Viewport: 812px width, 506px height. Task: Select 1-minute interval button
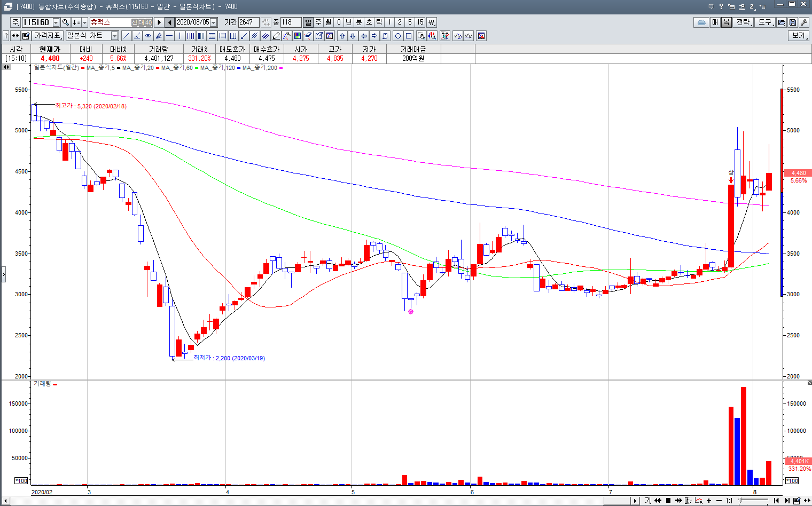point(389,22)
